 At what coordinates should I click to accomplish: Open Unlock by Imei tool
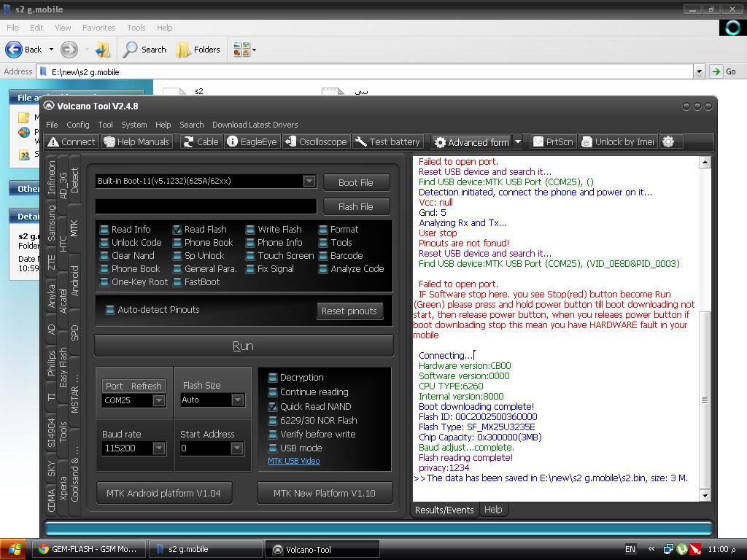pyautogui.click(x=618, y=142)
